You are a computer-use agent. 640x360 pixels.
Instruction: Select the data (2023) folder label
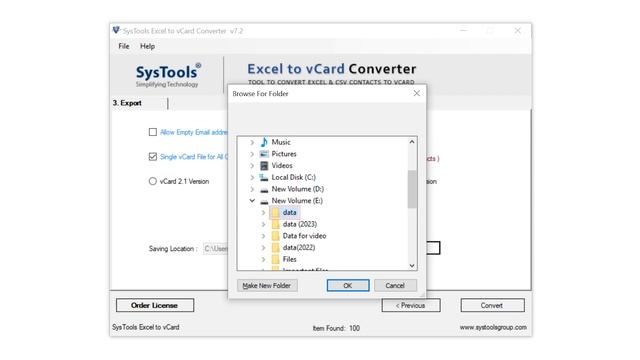pyautogui.click(x=300, y=224)
